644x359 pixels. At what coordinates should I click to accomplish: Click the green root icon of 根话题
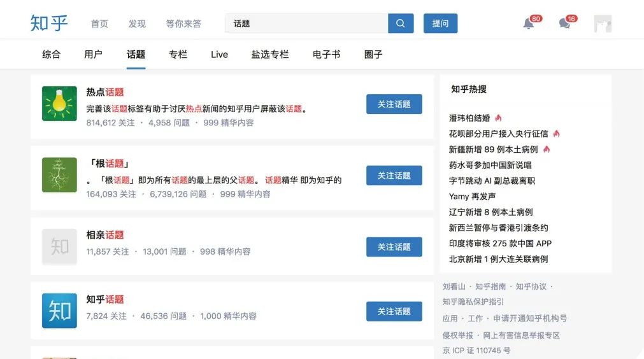point(59,175)
